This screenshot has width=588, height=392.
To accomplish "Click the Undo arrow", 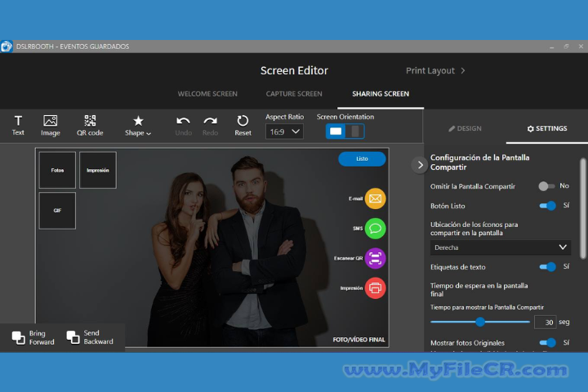I will pos(184,125).
